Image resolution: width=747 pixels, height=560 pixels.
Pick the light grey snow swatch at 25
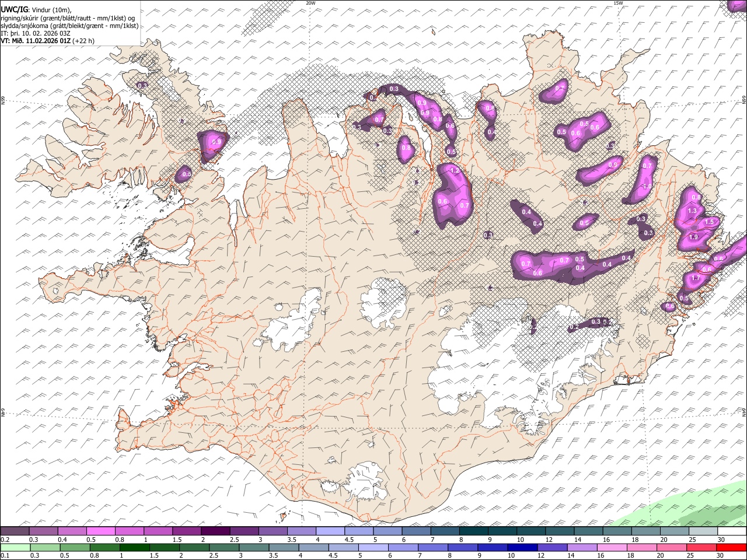(x=703, y=531)
